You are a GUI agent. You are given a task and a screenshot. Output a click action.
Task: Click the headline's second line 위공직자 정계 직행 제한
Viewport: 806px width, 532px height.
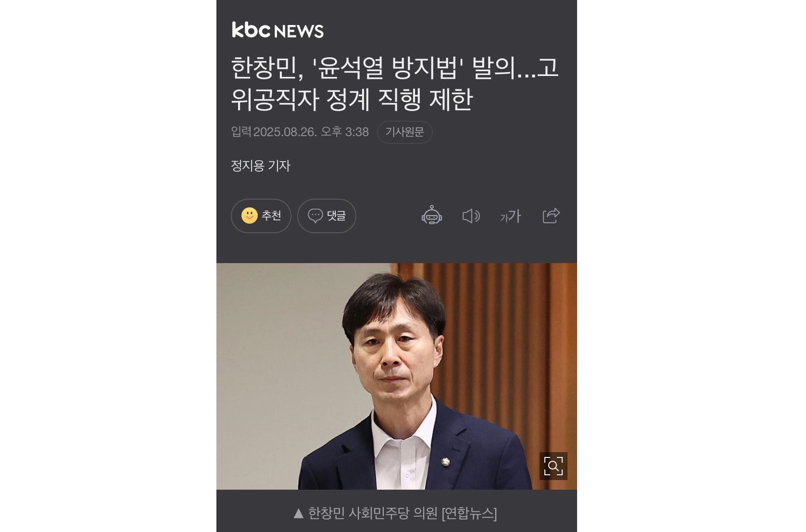pyautogui.click(x=352, y=100)
